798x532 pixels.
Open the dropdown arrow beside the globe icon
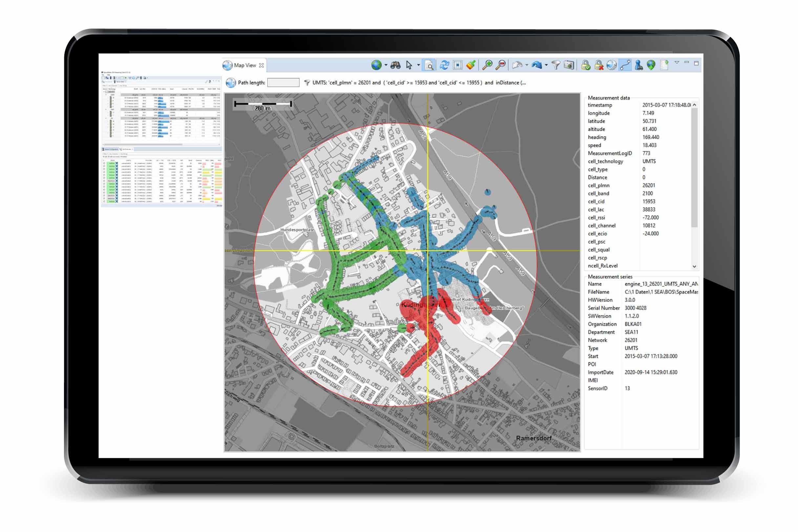coord(386,65)
